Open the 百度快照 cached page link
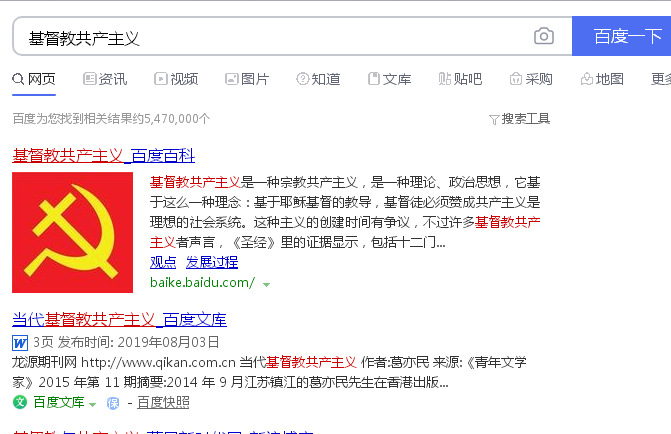671x434 pixels. pos(163,402)
